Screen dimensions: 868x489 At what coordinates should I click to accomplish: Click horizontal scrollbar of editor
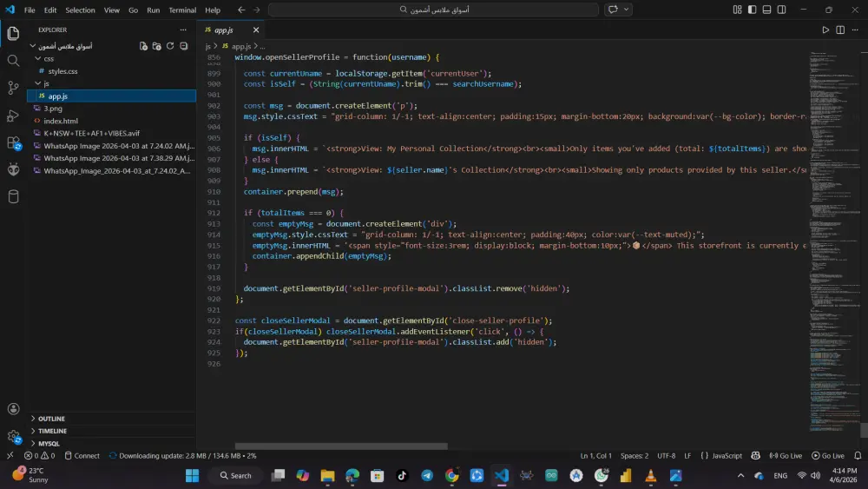coord(341,446)
